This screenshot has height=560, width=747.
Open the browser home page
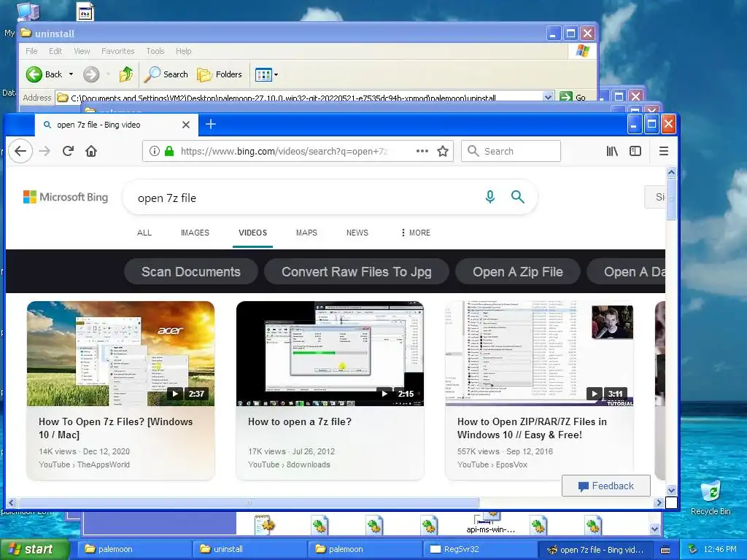91,152
